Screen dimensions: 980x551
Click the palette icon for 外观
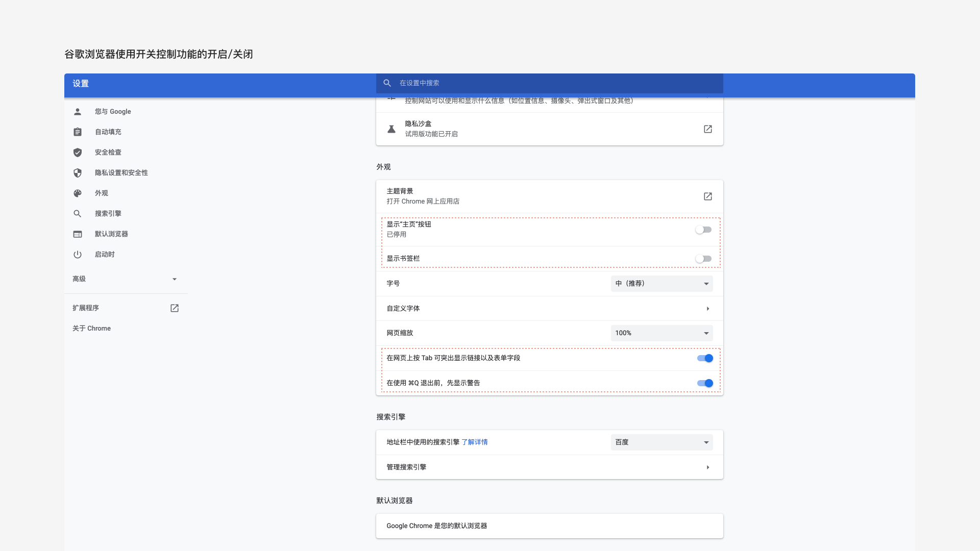pos(78,193)
